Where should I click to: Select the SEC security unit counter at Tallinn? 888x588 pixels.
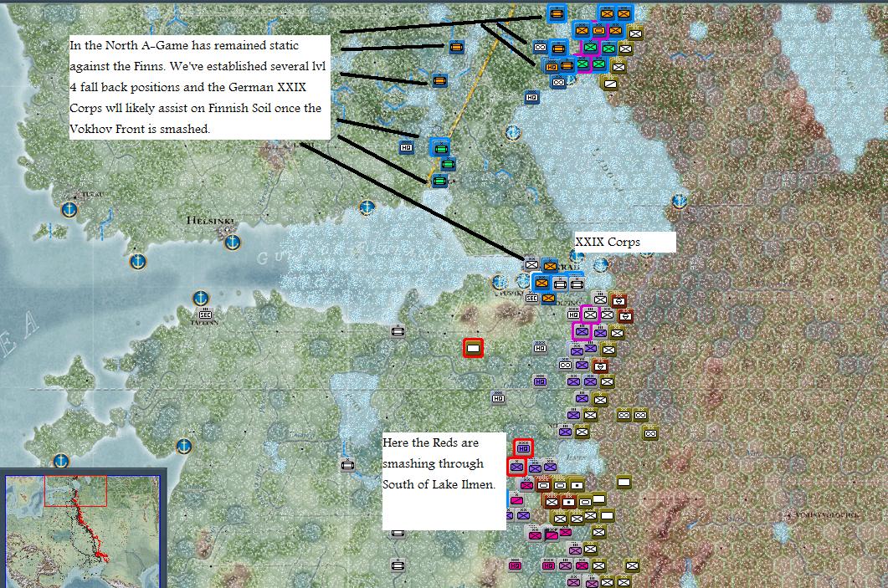(x=205, y=314)
